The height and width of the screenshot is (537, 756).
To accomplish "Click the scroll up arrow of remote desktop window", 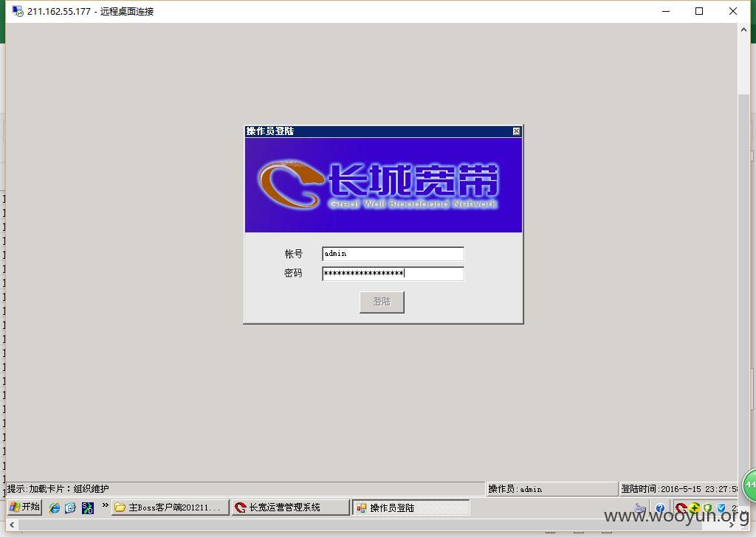I will 743,30.
